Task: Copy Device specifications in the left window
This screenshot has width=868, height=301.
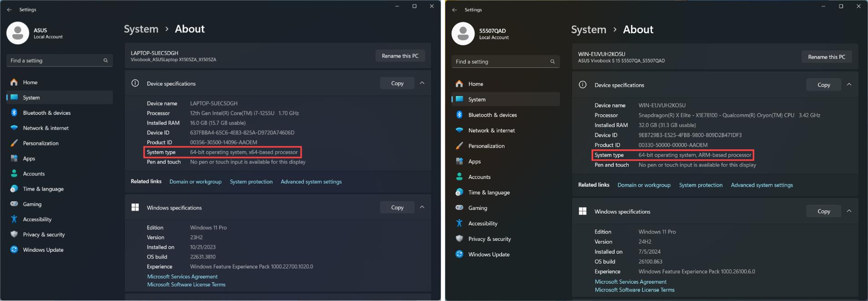Action: (x=397, y=83)
